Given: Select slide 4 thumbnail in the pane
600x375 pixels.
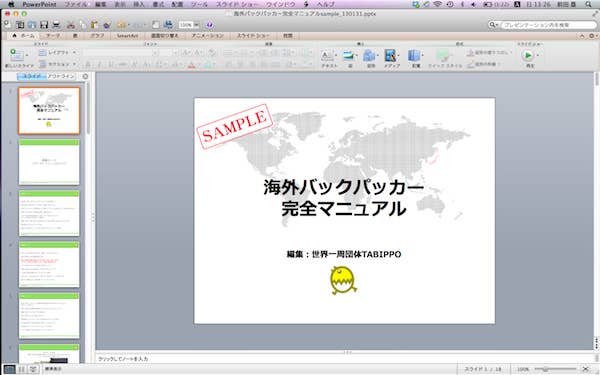Looking at the screenshot, I should (x=49, y=264).
